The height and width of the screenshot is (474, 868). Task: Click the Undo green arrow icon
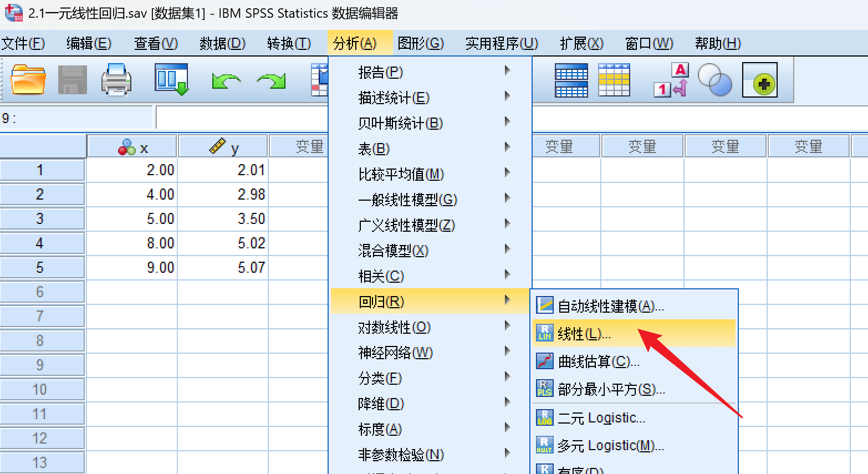(x=226, y=81)
